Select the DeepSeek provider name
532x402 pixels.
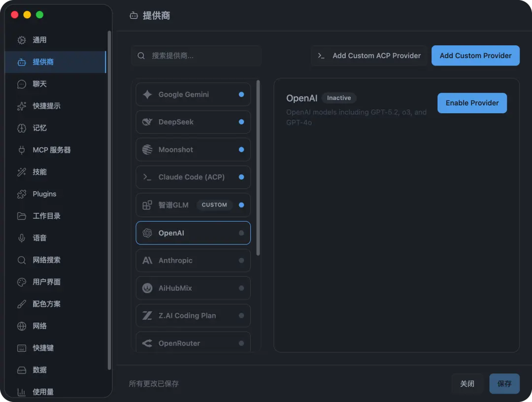click(176, 122)
